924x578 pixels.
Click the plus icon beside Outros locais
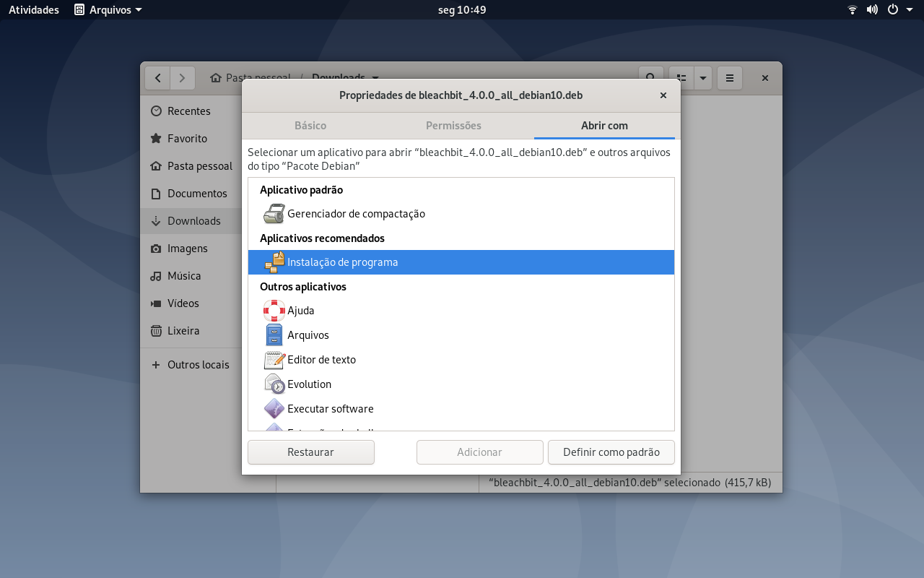pyautogui.click(x=156, y=365)
